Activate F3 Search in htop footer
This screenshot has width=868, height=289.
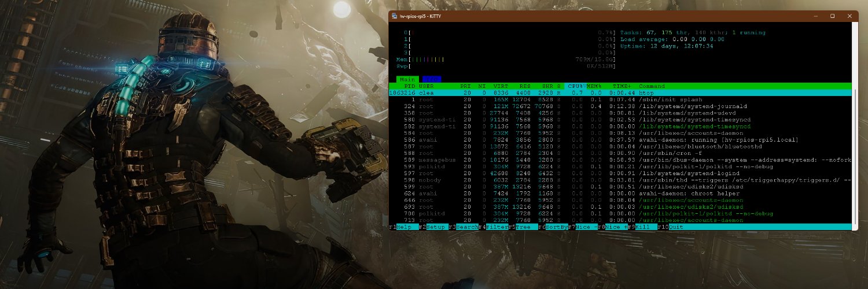click(x=464, y=227)
